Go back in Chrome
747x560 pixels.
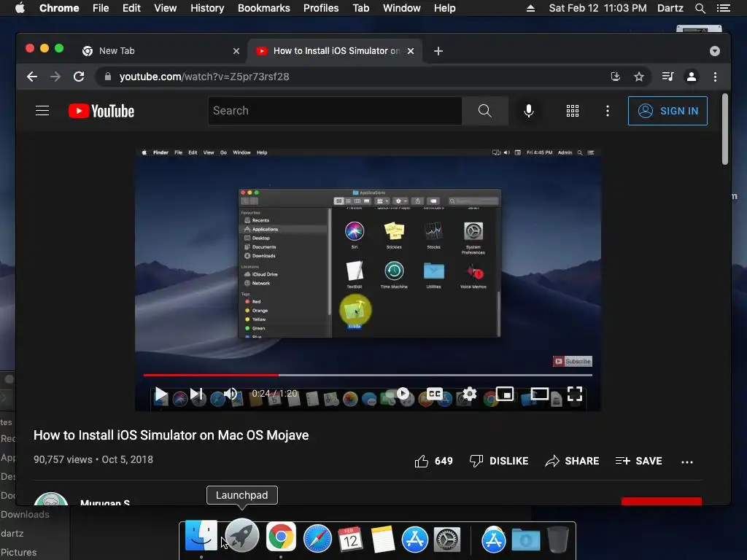pyautogui.click(x=32, y=77)
